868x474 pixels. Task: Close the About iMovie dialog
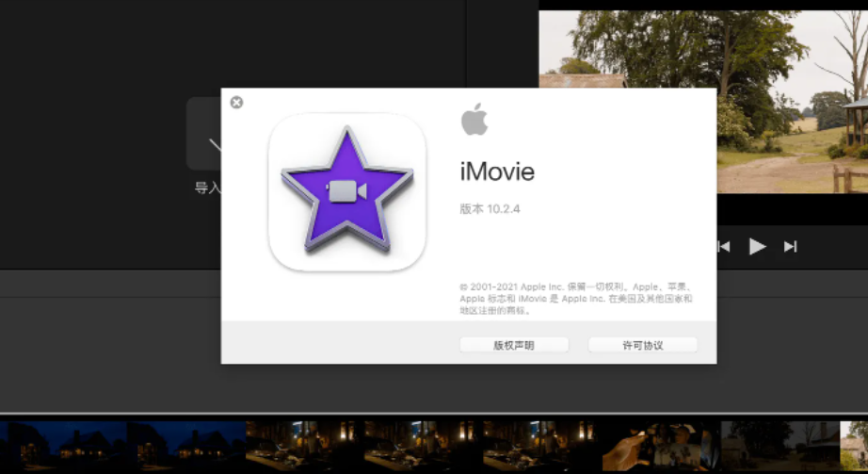coord(236,103)
